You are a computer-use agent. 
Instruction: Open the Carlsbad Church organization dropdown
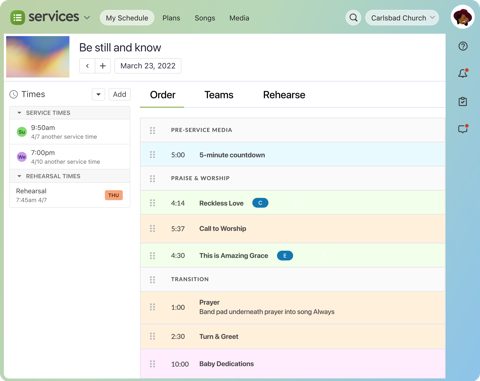point(402,18)
